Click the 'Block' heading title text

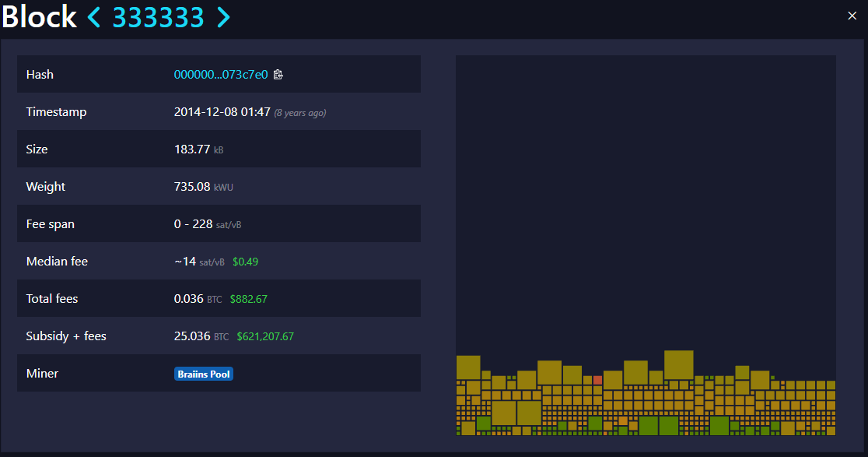[39, 17]
